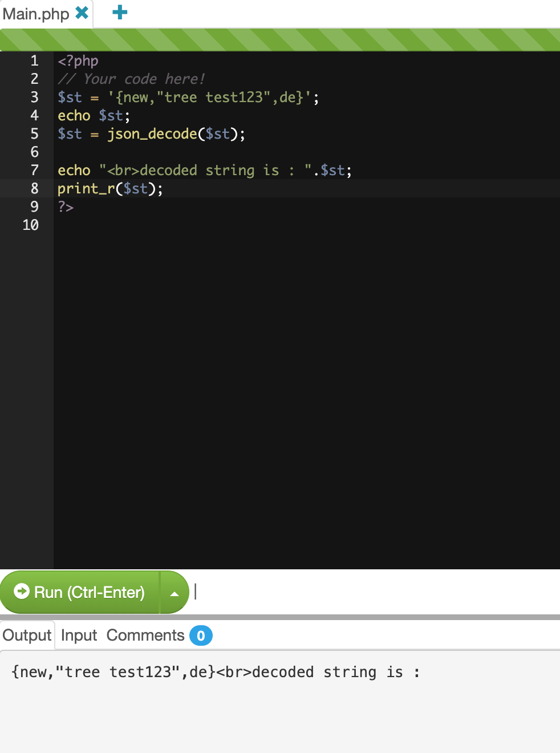Expand Run options with the caret arrow
Viewport: 560px width, 753px height.
click(x=174, y=592)
